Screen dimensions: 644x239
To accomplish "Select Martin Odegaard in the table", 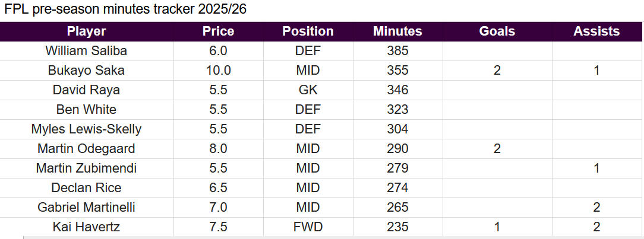I will [x=87, y=149].
